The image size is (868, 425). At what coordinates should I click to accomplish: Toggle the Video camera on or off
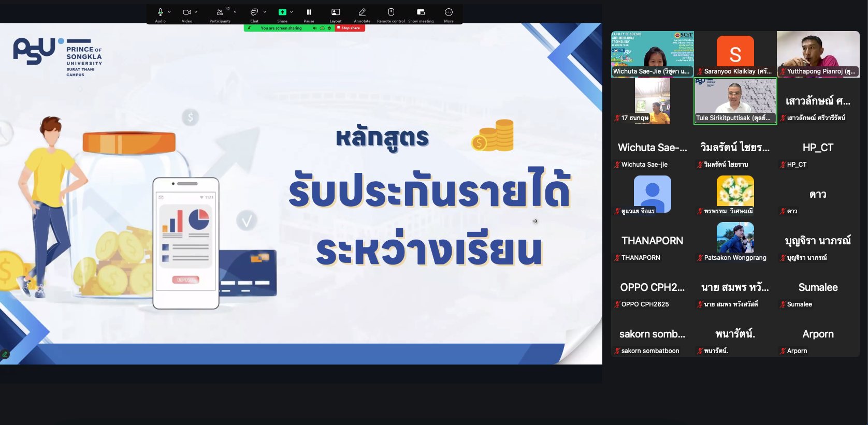click(186, 12)
